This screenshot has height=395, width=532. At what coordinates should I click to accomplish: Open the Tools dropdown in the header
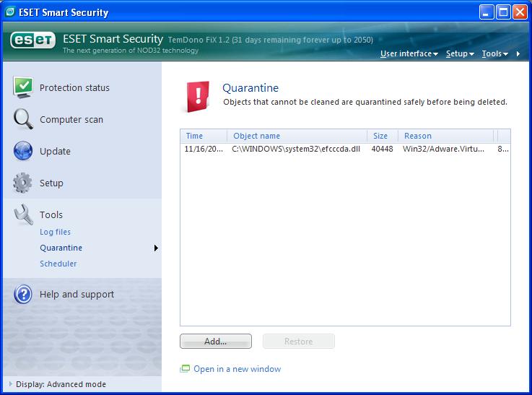click(x=495, y=53)
